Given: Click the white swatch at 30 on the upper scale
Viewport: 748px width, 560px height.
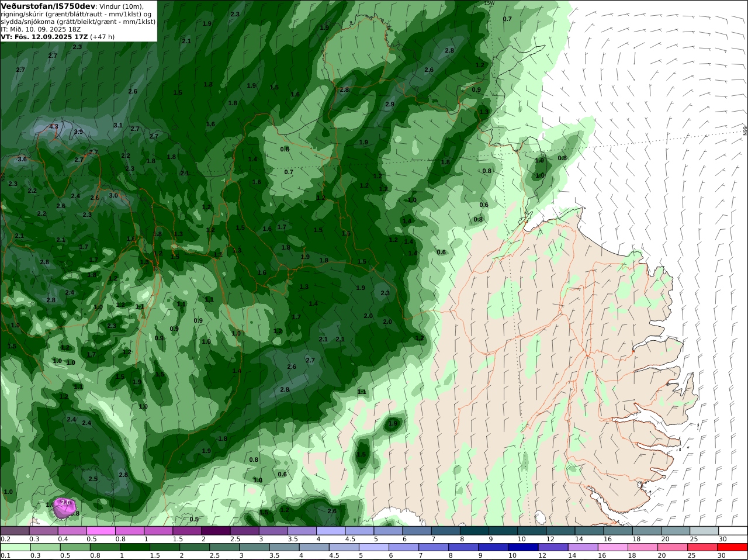Looking at the screenshot, I should tap(733, 531).
